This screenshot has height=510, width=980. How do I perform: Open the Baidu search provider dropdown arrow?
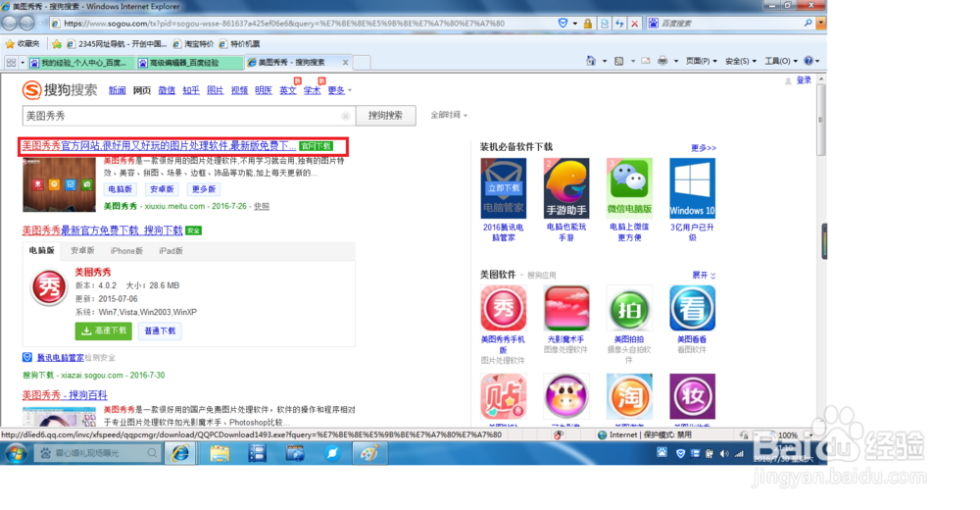[821, 24]
